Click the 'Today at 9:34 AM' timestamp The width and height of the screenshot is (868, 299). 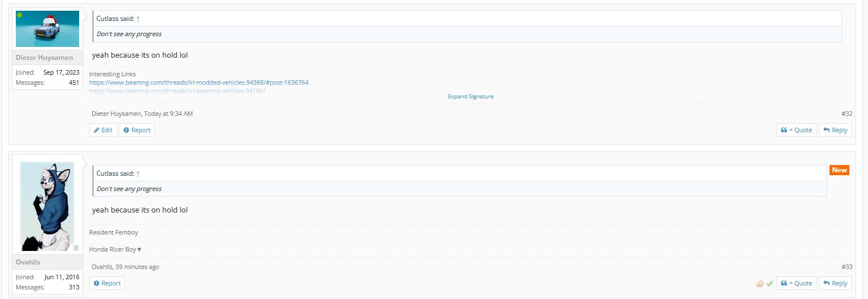tap(169, 114)
